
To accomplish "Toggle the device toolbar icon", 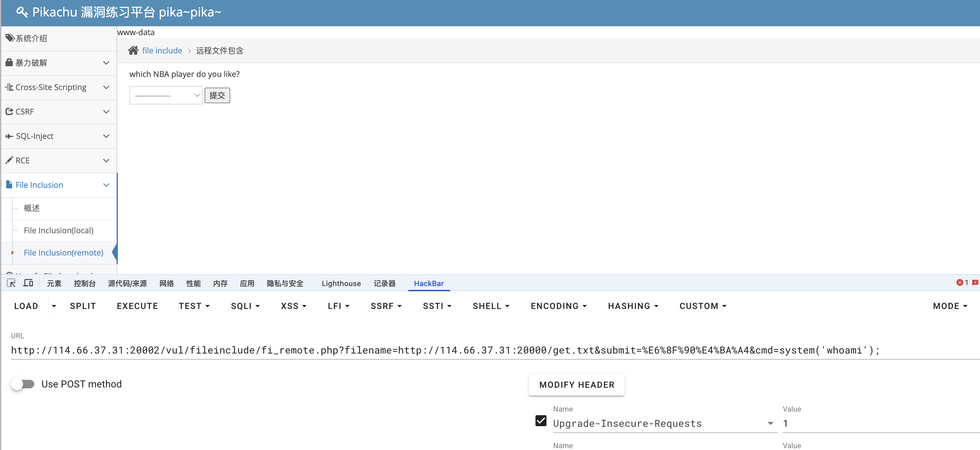I will (28, 283).
